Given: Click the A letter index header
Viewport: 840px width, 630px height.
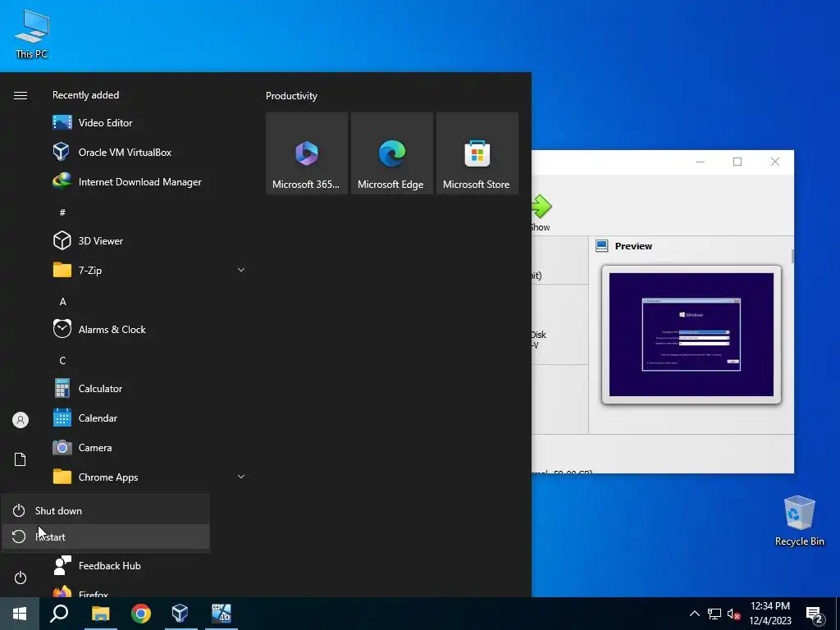Looking at the screenshot, I should click(x=62, y=302).
